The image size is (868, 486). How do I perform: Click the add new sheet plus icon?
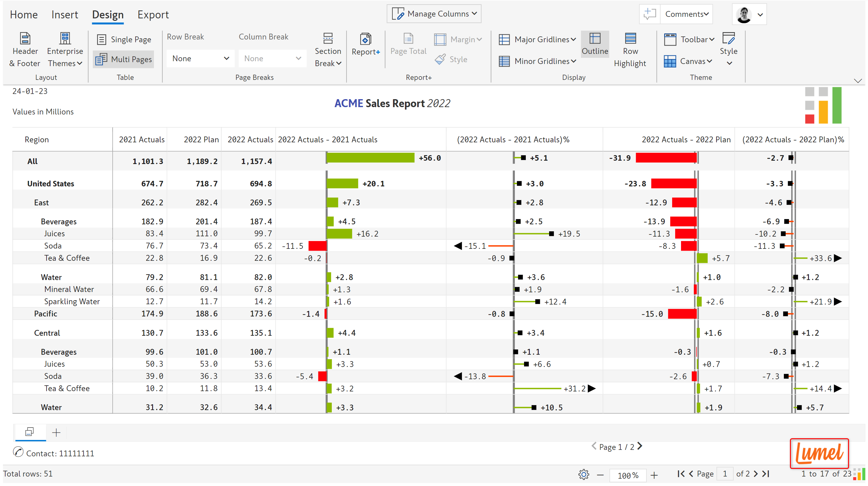[56, 432]
